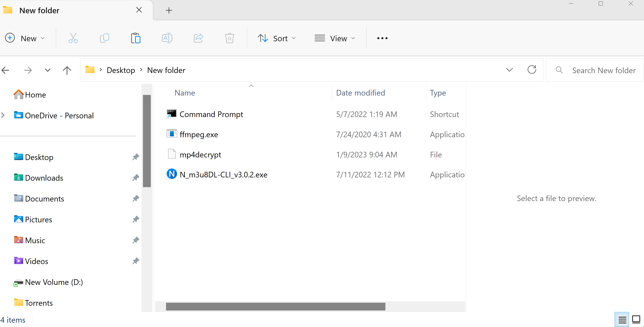Viewport: 644px width, 327px height.
Task: Click the Share icon
Action: point(198,38)
